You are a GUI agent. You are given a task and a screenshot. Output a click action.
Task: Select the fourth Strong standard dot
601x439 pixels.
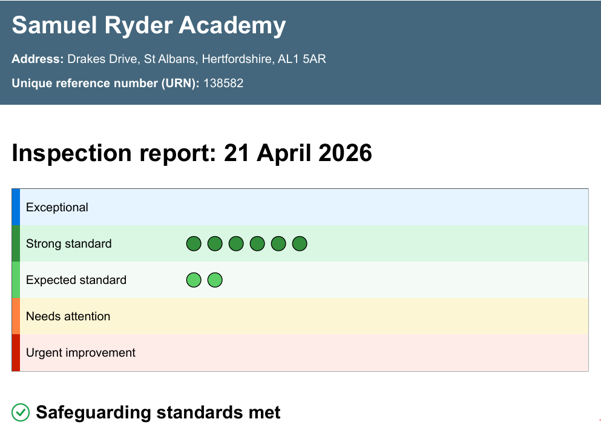(x=257, y=243)
